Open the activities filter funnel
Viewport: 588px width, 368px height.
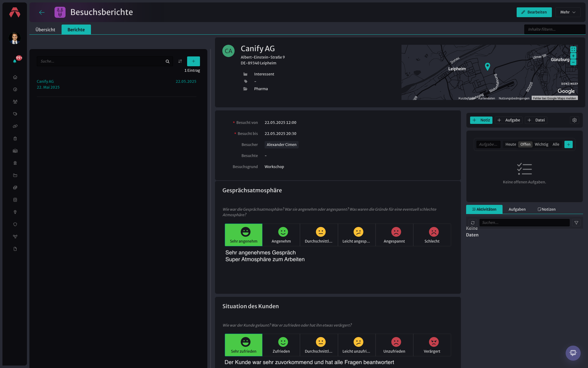pos(576,223)
